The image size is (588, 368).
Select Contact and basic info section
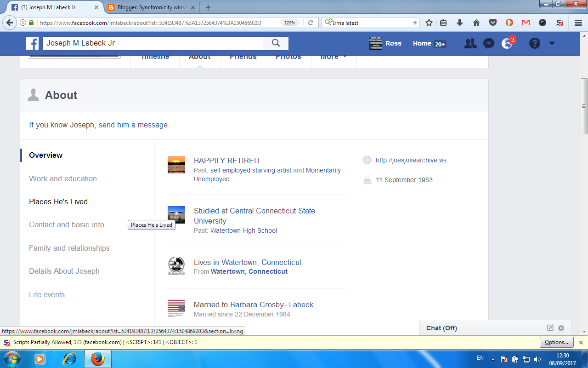pos(67,224)
